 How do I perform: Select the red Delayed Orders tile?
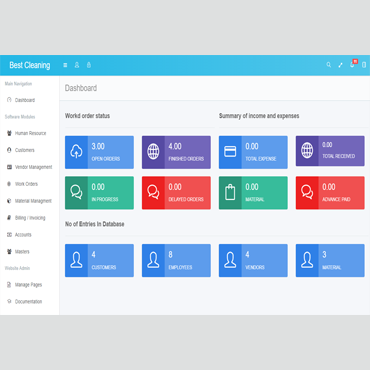click(176, 193)
